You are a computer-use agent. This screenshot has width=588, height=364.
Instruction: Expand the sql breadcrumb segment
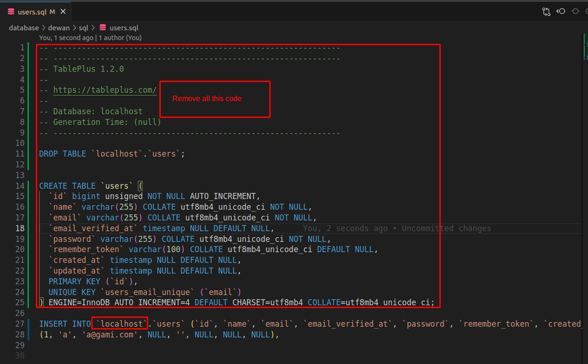tap(83, 28)
